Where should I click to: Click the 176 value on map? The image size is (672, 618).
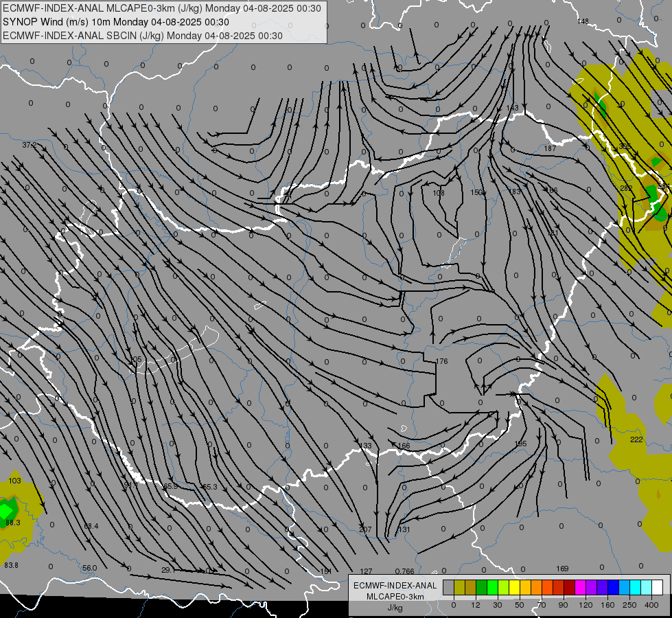[x=442, y=361]
